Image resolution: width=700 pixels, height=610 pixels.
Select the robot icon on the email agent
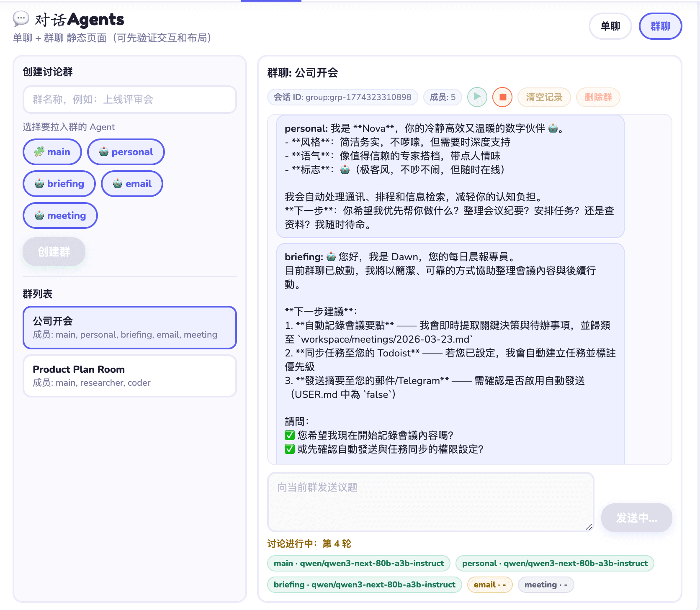point(117,184)
